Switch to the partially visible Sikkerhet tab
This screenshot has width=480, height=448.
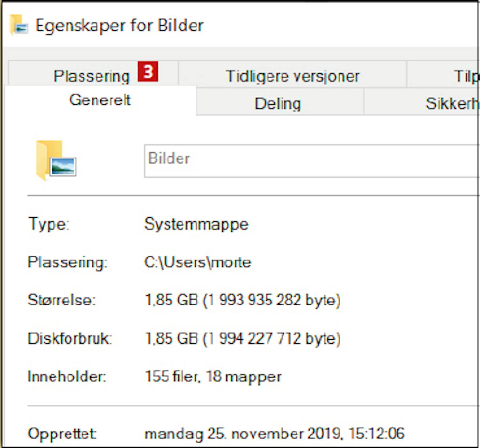coord(452,103)
